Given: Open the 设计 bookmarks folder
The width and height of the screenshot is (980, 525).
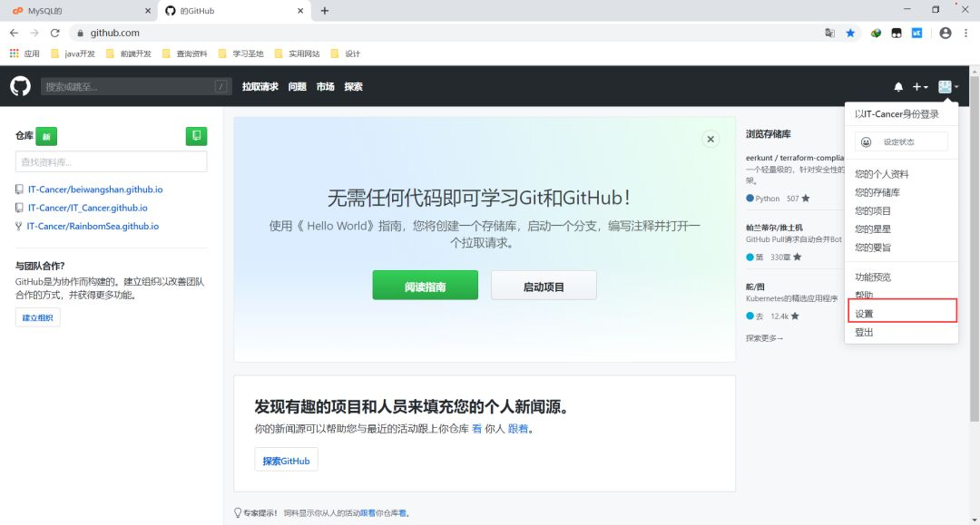Looking at the screenshot, I should coord(345,53).
